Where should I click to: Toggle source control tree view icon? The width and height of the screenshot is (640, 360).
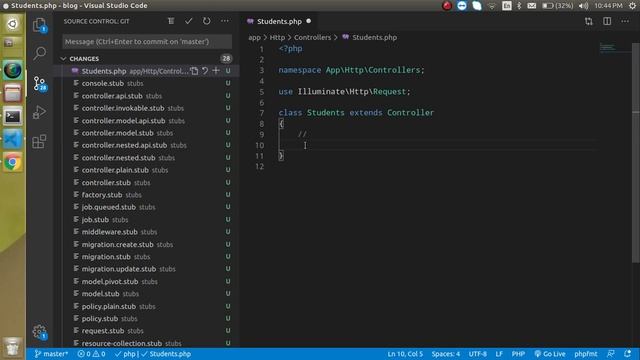click(171, 21)
